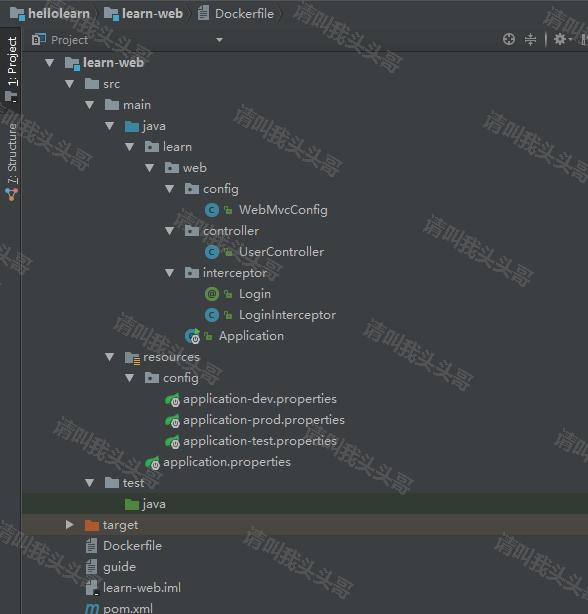The height and width of the screenshot is (614, 588).
Task: Select WebMvcConfig in the tree
Action: [x=283, y=210]
